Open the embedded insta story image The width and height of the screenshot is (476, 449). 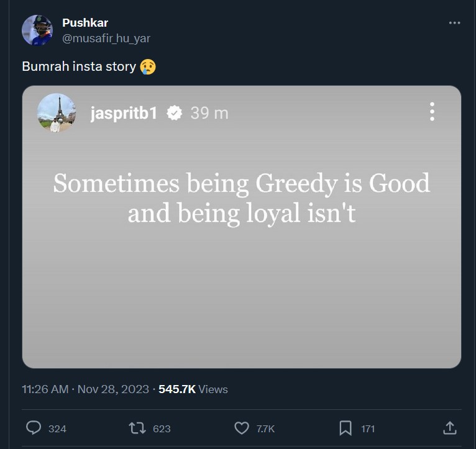click(x=242, y=227)
